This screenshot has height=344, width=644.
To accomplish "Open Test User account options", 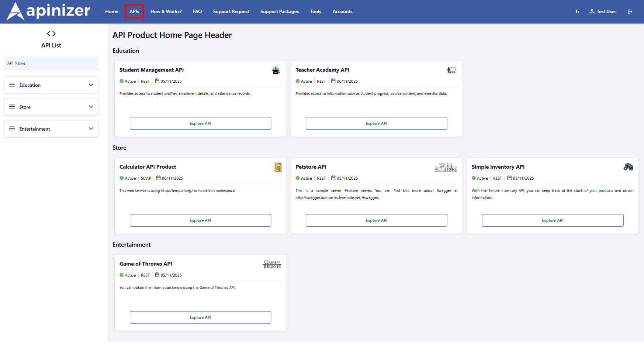I will [602, 11].
